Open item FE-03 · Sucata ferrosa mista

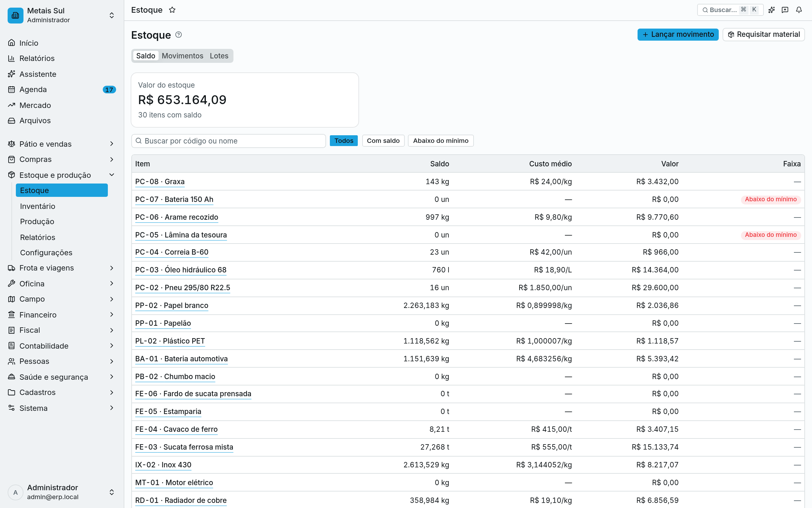[184, 447]
